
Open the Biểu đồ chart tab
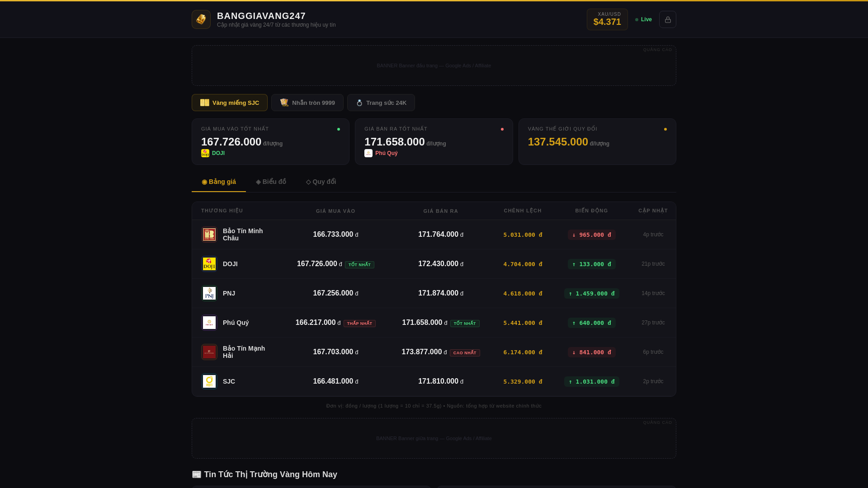(x=271, y=182)
